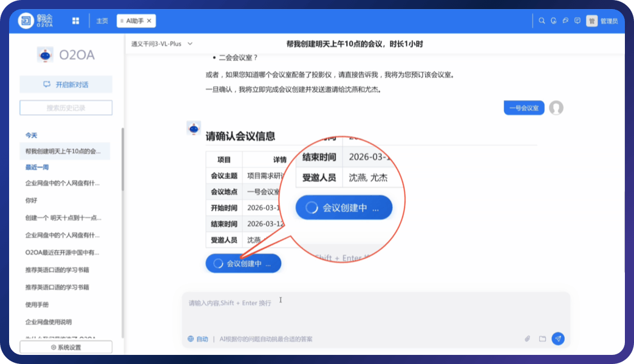
Task: Open the folder icon beside the send button
Action: tap(542, 339)
